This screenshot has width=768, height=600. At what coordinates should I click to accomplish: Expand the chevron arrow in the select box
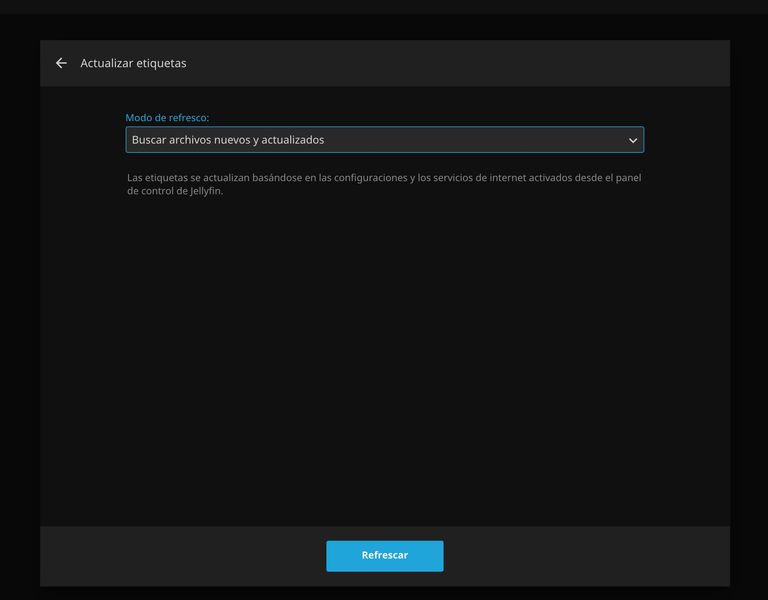tap(632, 141)
